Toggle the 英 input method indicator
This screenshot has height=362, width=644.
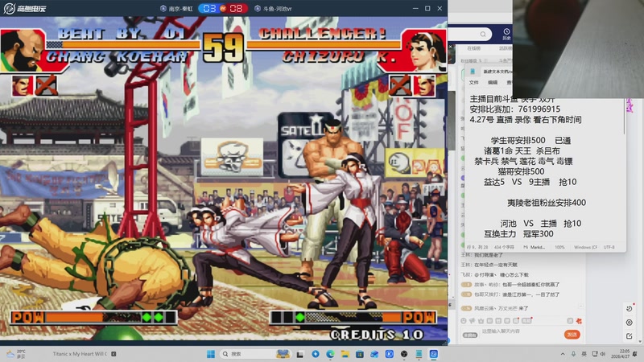pos(584,354)
